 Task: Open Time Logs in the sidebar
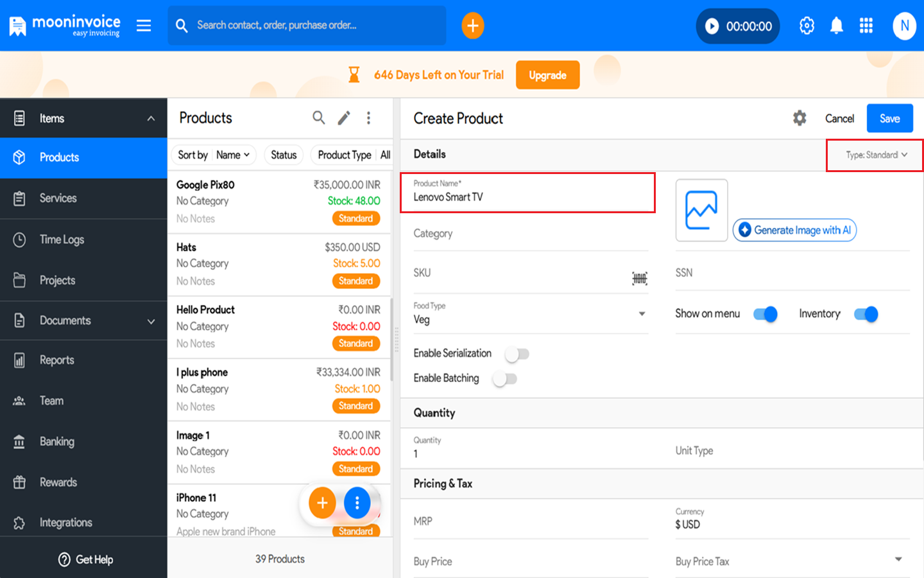pos(83,240)
